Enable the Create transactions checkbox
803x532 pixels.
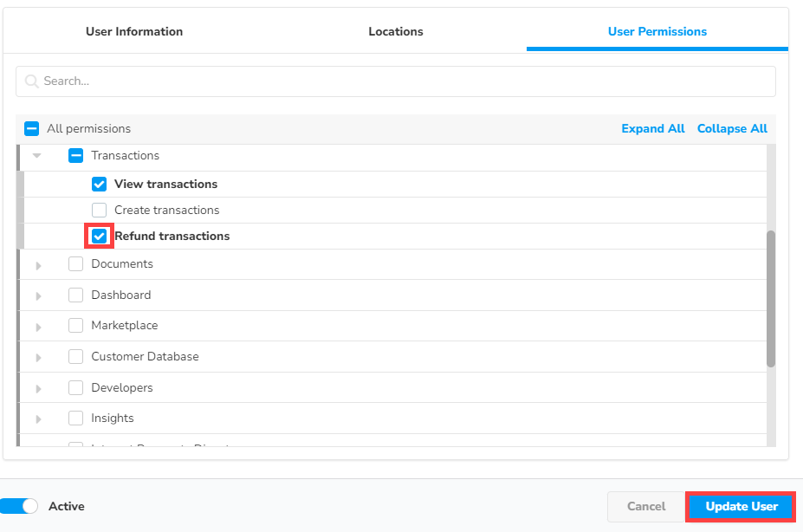pyautogui.click(x=99, y=210)
